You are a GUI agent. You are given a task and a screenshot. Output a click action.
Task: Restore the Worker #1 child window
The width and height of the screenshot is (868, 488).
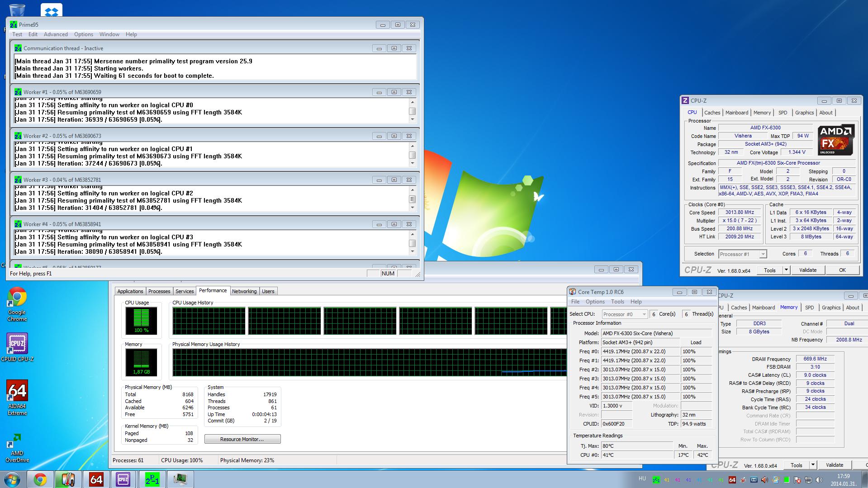click(394, 92)
